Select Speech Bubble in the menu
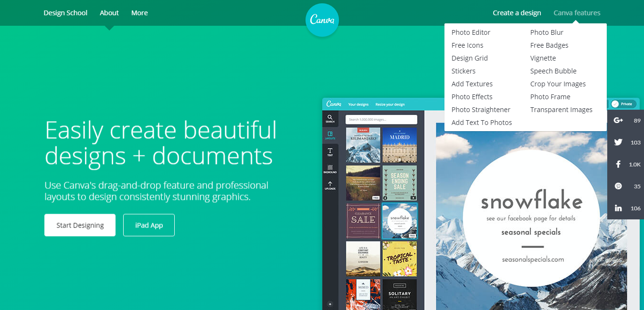Screen dimensions: 644x310 coord(553,71)
